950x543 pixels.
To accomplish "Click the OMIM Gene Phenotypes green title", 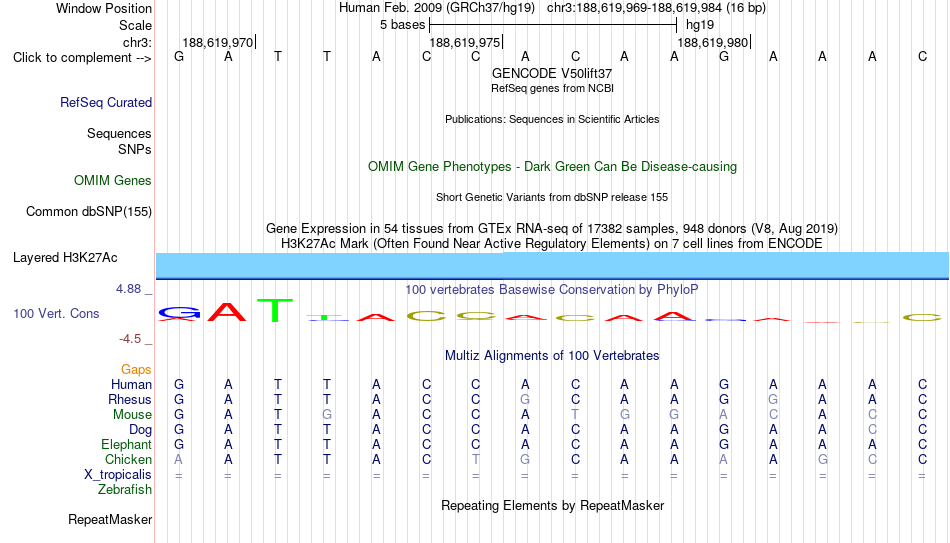I will pyautogui.click(x=552, y=167).
